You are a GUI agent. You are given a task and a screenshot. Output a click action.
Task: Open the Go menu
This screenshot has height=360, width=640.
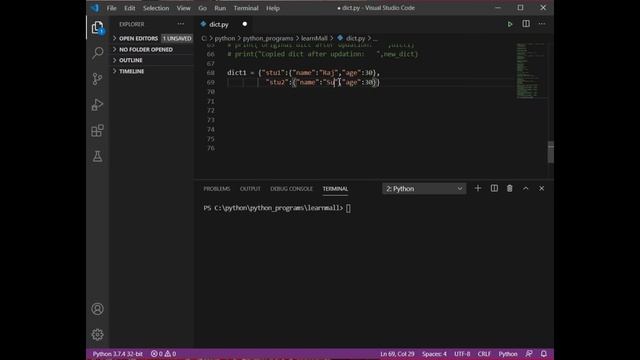[x=202, y=8]
